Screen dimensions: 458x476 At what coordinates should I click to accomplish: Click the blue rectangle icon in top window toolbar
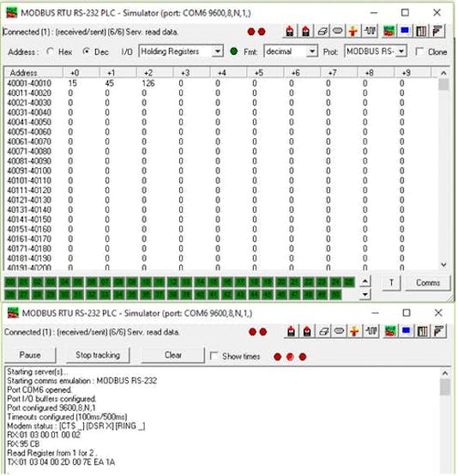point(405,31)
